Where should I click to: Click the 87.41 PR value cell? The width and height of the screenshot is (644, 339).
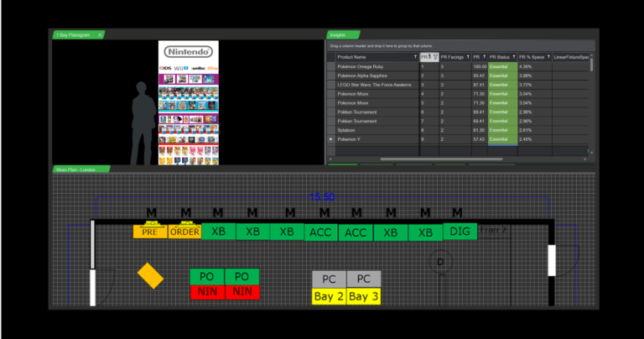(480, 85)
